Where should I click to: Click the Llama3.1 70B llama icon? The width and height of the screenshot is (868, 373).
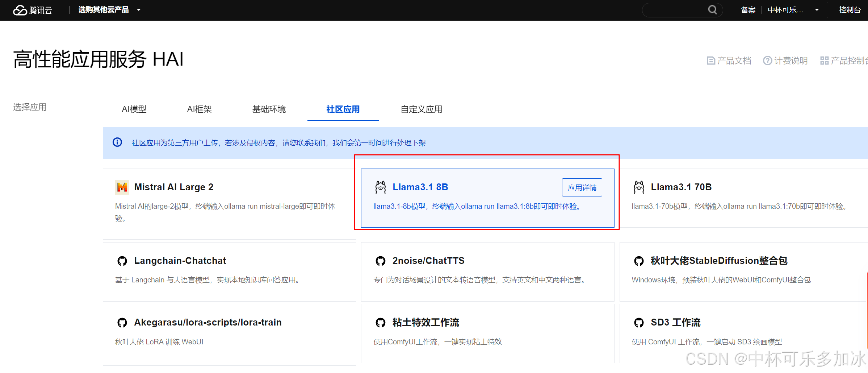coord(639,187)
